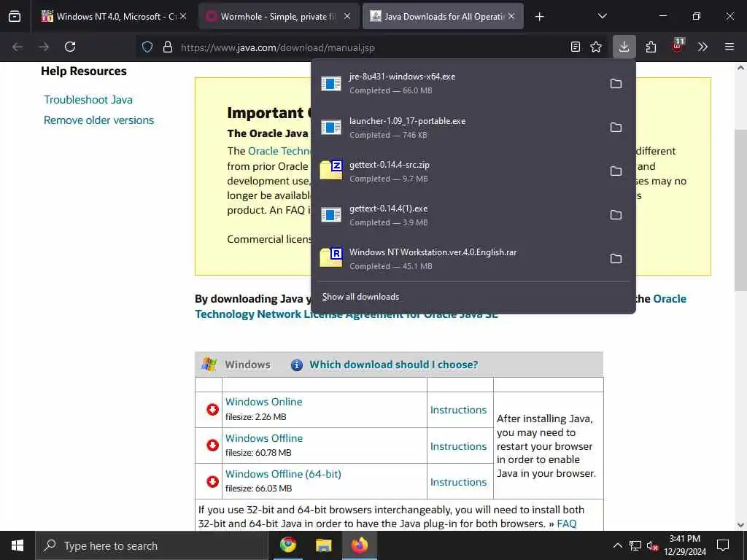Open Which download should I choose link
Image resolution: width=747 pixels, height=560 pixels.
coord(393,365)
